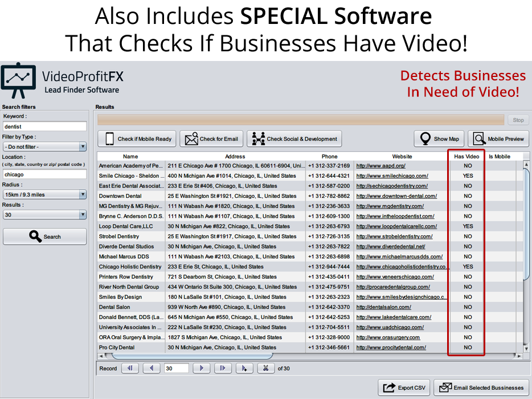Open the loopdentalcarellc.com link
The width and height of the screenshot is (532, 399).
point(396,226)
